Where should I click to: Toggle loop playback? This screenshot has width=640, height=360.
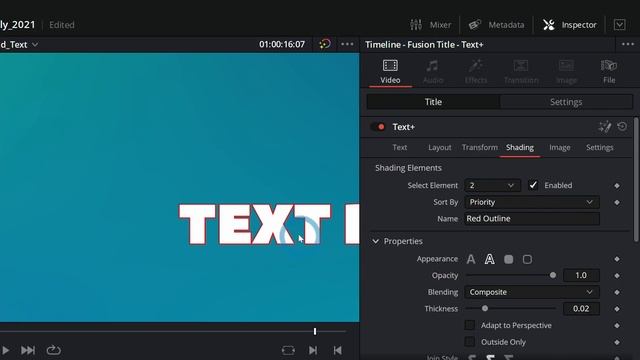click(53, 350)
